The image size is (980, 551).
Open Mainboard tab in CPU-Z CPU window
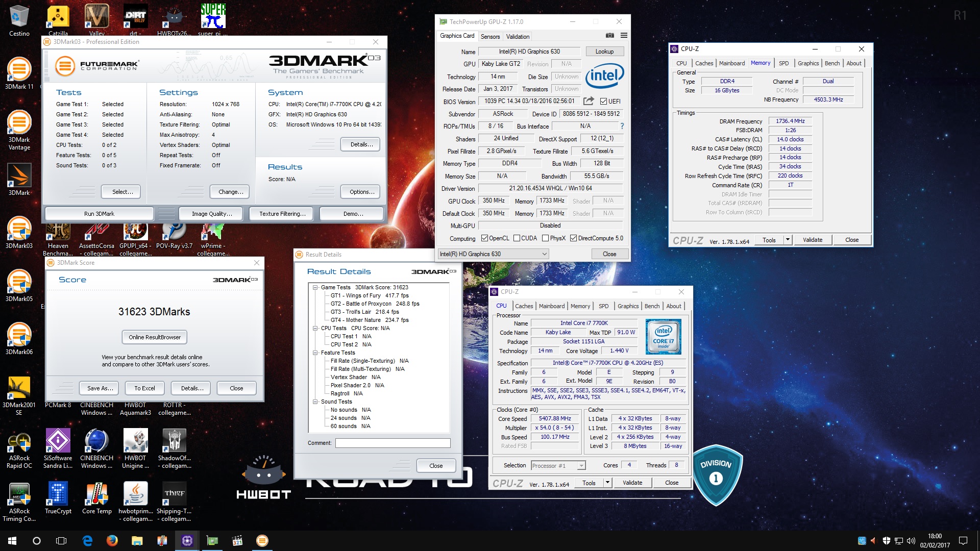pos(552,306)
